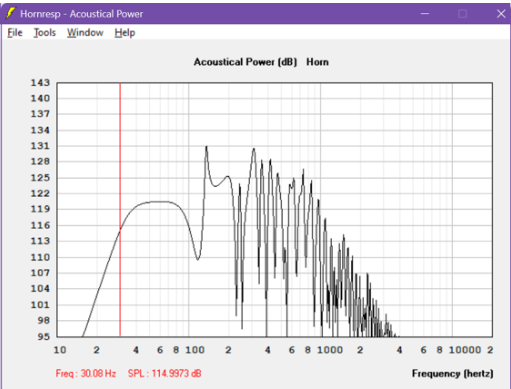511x389 pixels.
Task: Open the File menu
Action: point(15,33)
